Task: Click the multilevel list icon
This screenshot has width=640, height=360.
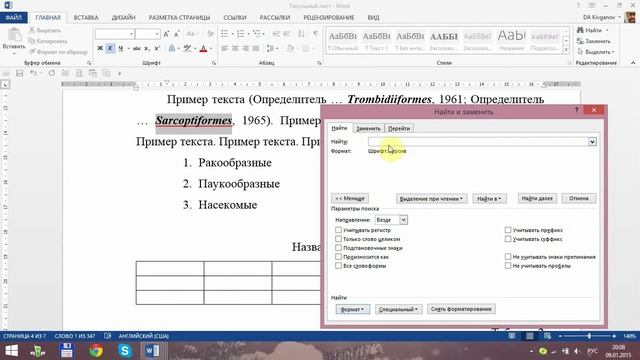Action: [x=257, y=34]
